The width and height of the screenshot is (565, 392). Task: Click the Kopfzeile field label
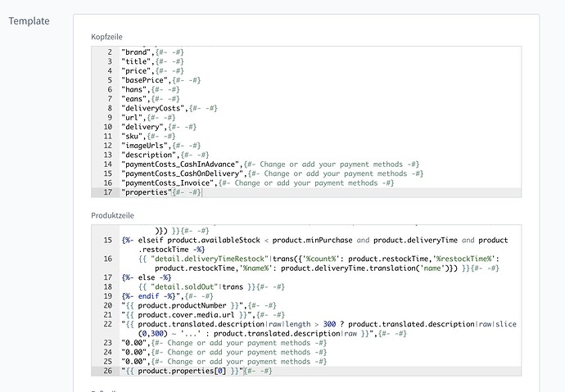click(x=106, y=37)
